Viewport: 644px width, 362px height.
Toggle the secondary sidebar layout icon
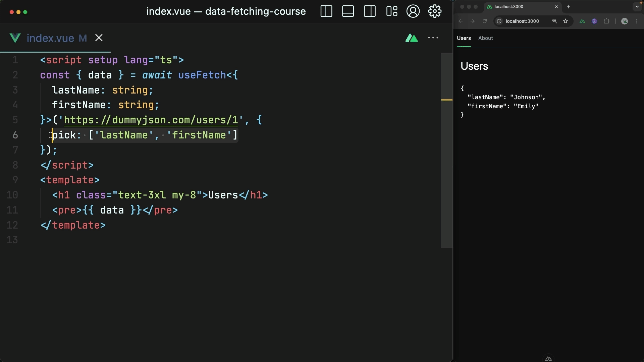pyautogui.click(x=370, y=11)
